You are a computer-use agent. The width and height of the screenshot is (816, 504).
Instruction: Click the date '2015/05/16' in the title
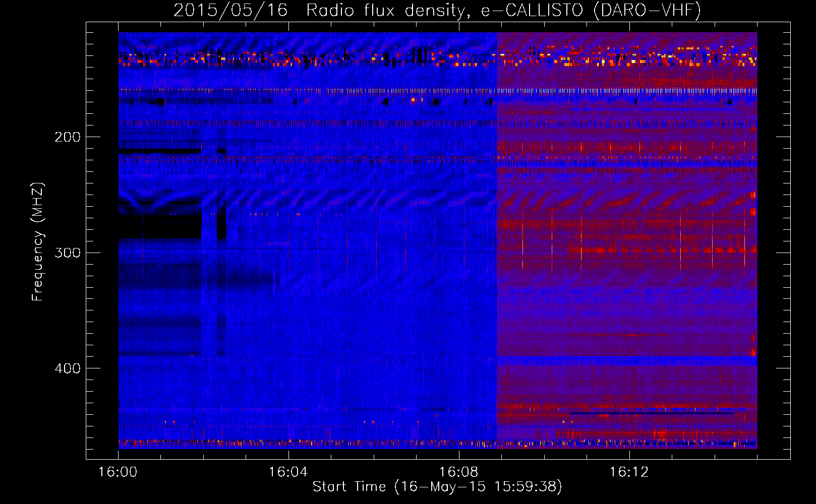[x=230, y=10]
